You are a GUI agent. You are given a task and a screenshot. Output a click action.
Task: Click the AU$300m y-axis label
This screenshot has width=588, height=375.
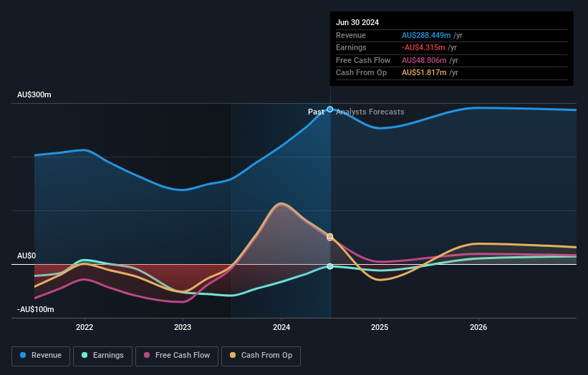point(34,94)
